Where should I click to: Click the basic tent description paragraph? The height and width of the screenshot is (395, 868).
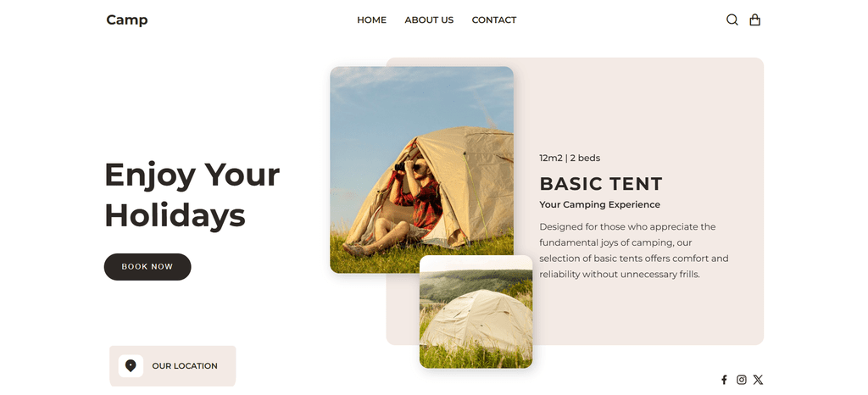coord(634,250)
